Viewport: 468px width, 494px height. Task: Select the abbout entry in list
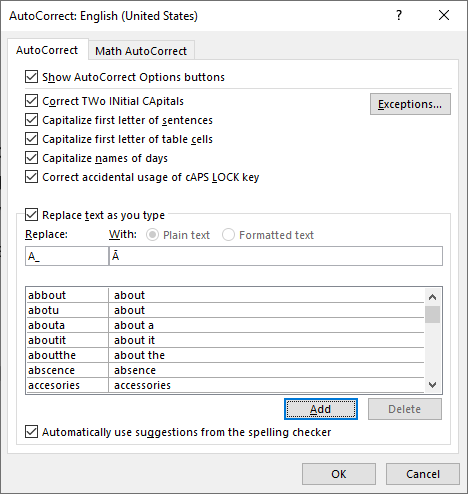click(225, 295)
